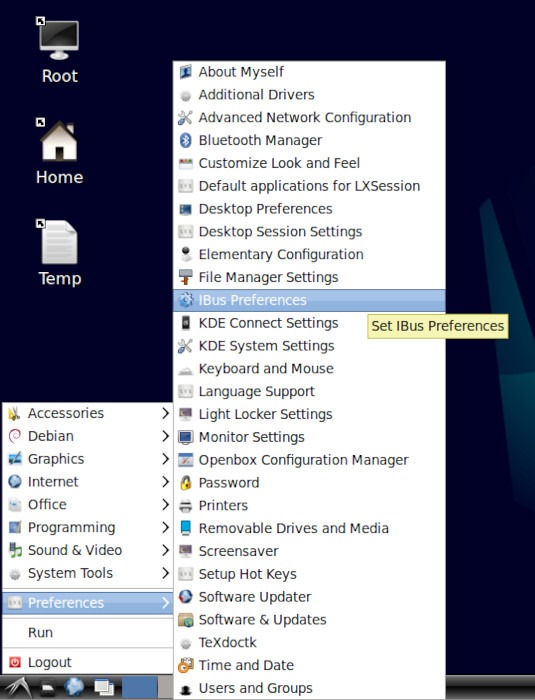This screenshot has width=535, height=700.
Task: Expand the Internet submenu arrow
Action: [165, 482]
